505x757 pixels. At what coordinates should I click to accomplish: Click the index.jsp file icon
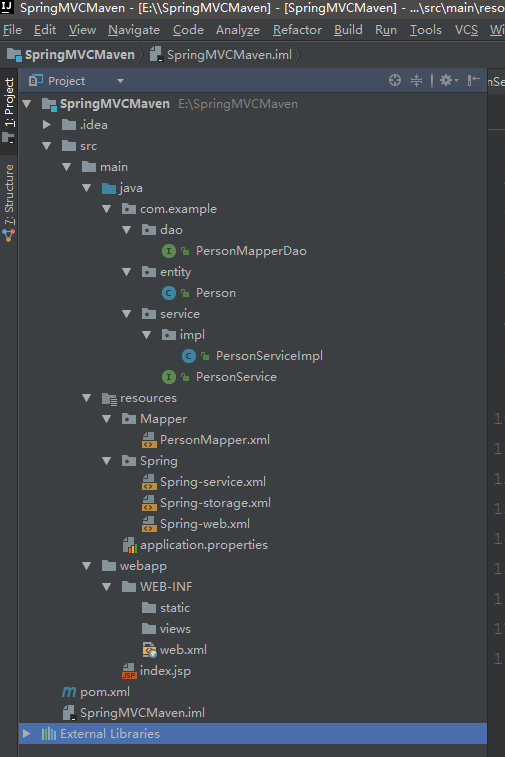coord(129,671)
